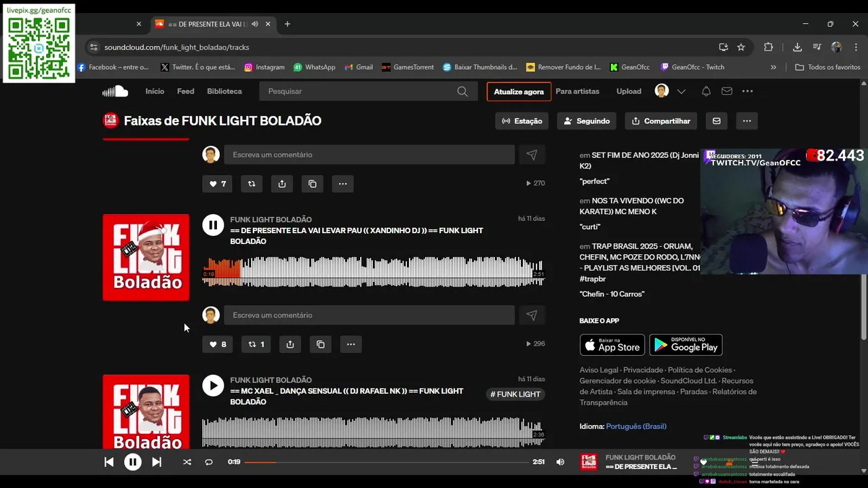Copy link of the upper track with 270 plays
Image resolution: width=868 pixels, height=488 pixels.
(x=313, y=184)
